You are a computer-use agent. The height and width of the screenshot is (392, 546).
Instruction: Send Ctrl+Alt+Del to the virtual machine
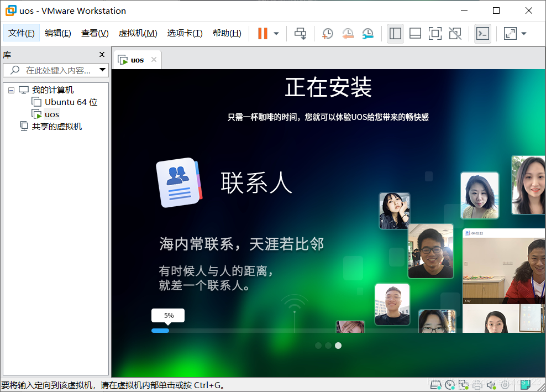tap(300, 34)
